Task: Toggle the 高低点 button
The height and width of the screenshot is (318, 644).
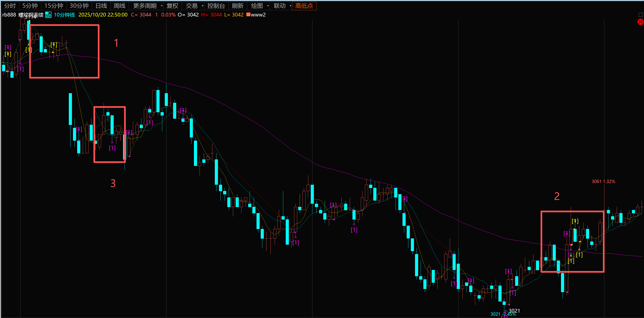Action: coord(304,6)
